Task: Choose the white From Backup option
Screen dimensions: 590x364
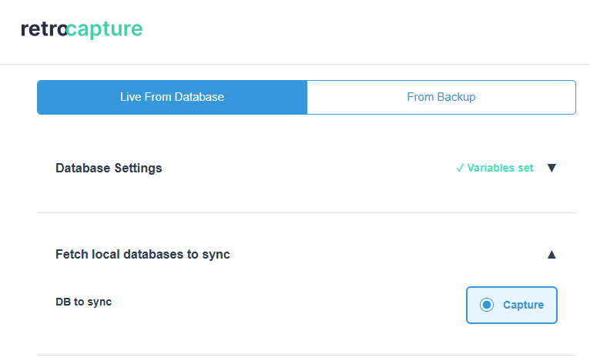Action: coord(441,97)
